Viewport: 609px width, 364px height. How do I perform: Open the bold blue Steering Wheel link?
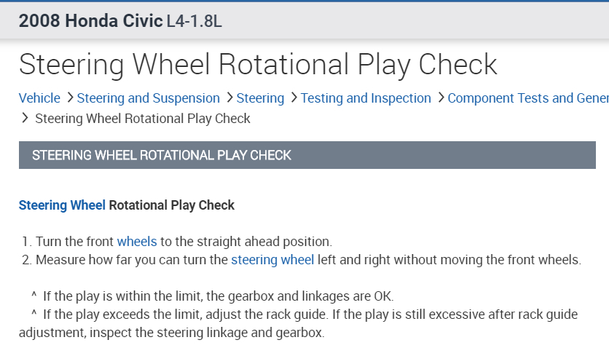62,205
